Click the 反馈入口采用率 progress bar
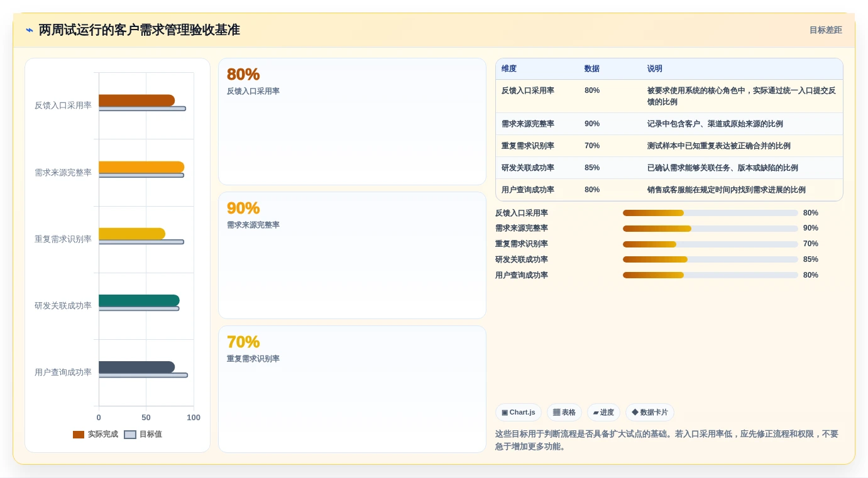868x478 pixels. 710,213
